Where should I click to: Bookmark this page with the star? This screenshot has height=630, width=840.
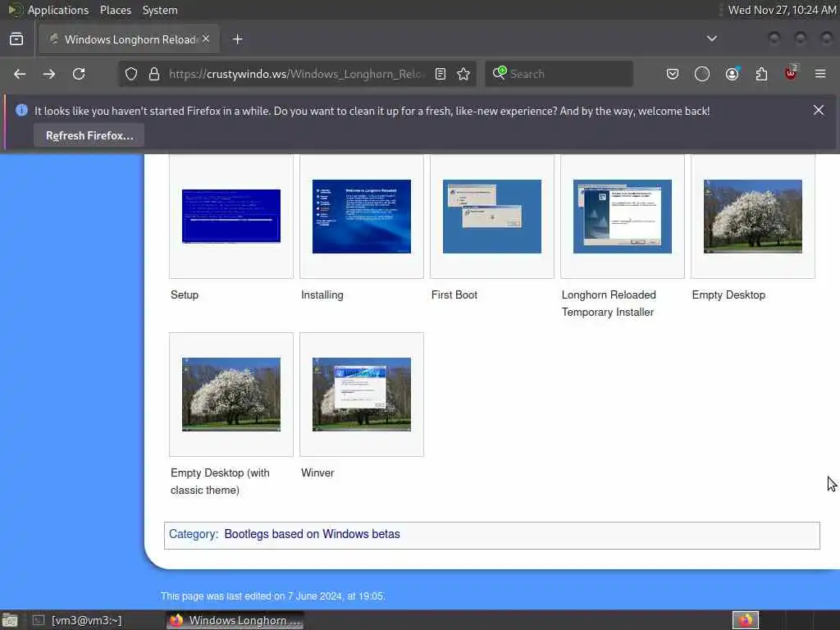coord(464,74)
